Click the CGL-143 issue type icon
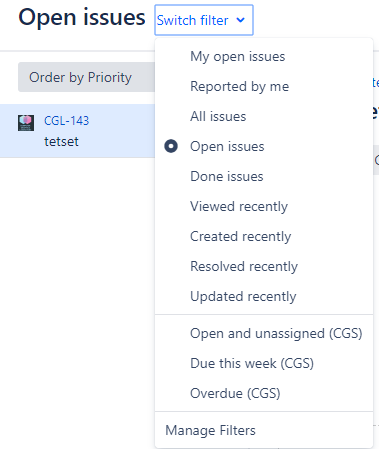Image resolution: width=379 pixels, height=449 pixels. click(x=26, y=123)
